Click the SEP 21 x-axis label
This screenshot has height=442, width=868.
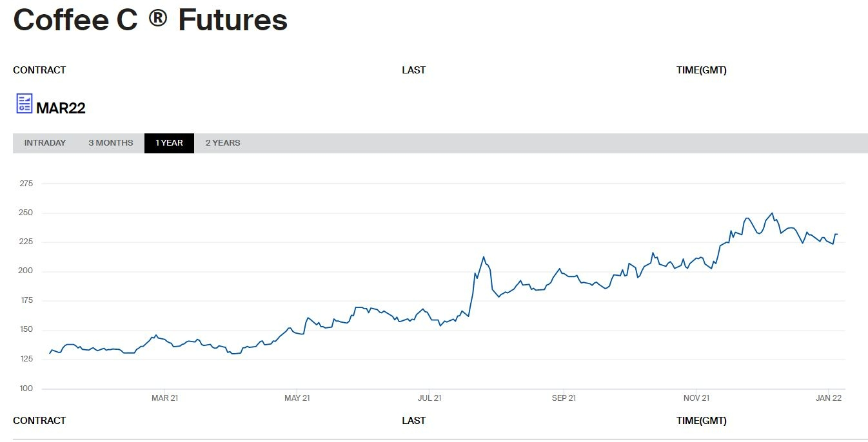point(564,398)
